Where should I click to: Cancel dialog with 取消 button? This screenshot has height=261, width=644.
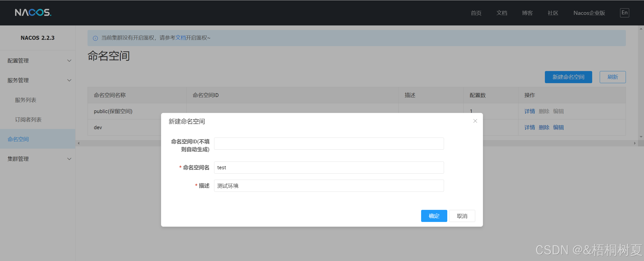tap(462, 216)
